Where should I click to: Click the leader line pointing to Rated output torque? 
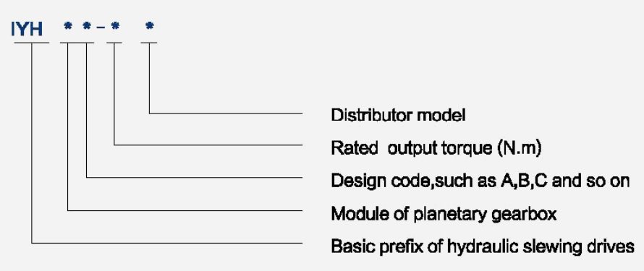(208, 145)
